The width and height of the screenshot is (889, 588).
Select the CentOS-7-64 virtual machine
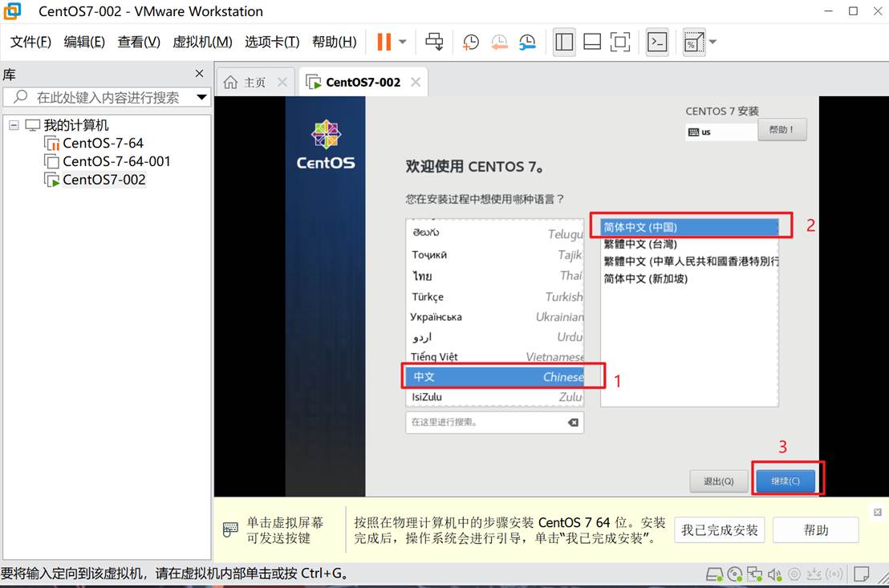point(103,143)
